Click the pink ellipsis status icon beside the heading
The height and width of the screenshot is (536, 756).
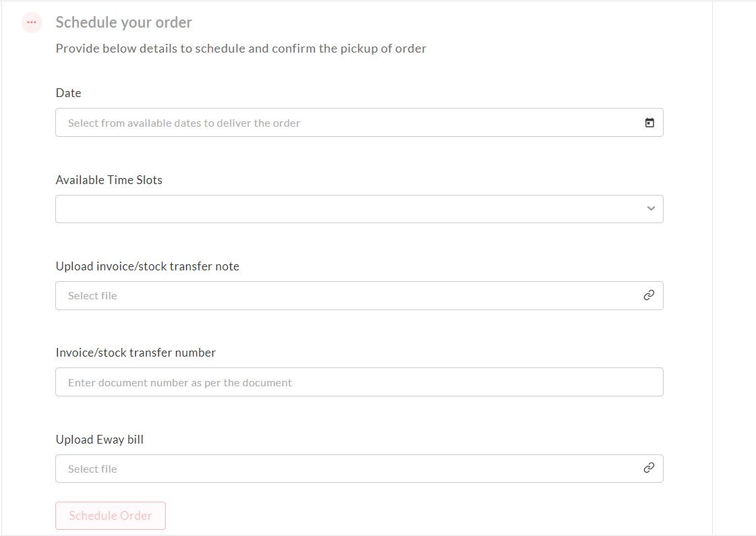coord(32,22)
